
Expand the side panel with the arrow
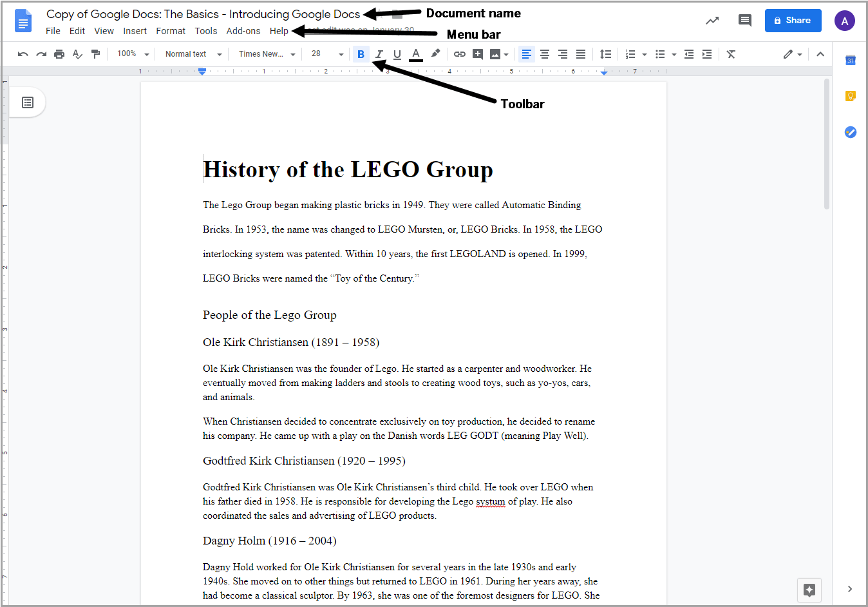[850, 589]
